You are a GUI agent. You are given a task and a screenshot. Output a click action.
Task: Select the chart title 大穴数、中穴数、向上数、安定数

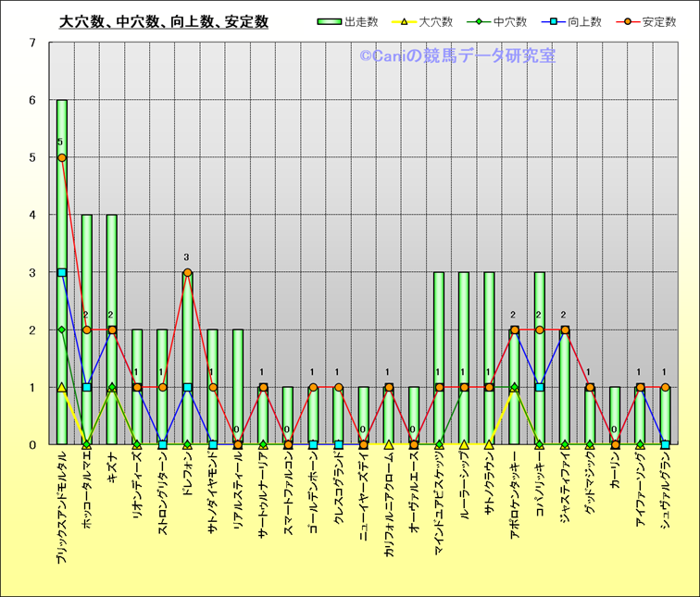[164, 21]
